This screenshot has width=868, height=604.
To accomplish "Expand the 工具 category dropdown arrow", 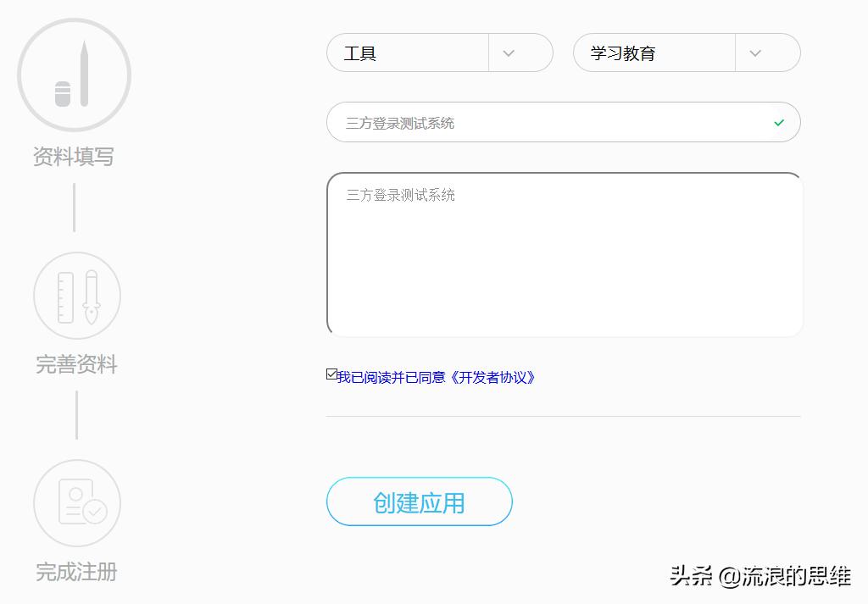I will (x=509, y=53).
